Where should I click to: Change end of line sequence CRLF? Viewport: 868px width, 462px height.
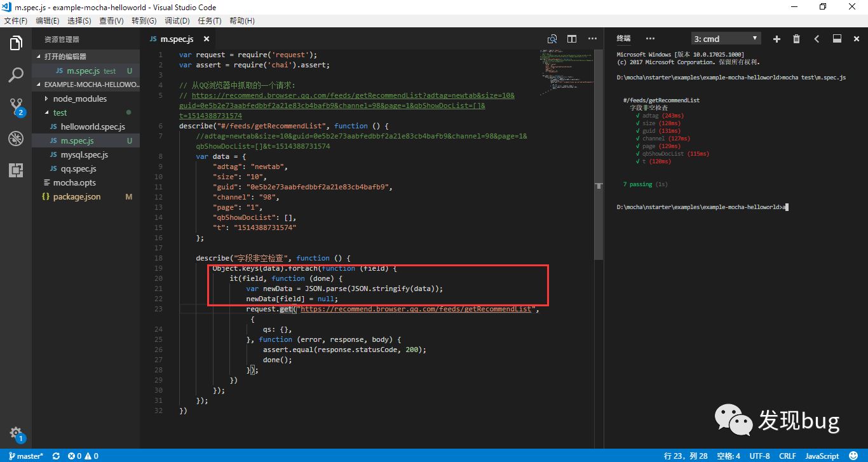[x=787, y=456]
